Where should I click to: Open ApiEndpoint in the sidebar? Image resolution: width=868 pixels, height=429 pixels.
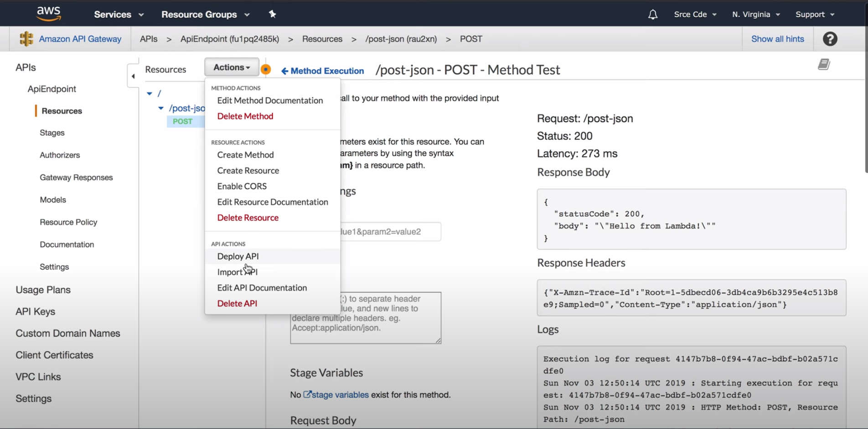[52, 89]
